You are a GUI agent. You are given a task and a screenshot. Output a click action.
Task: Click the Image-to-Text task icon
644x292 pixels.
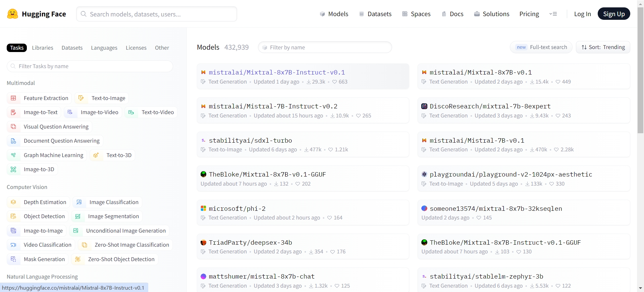click(13, 112)
